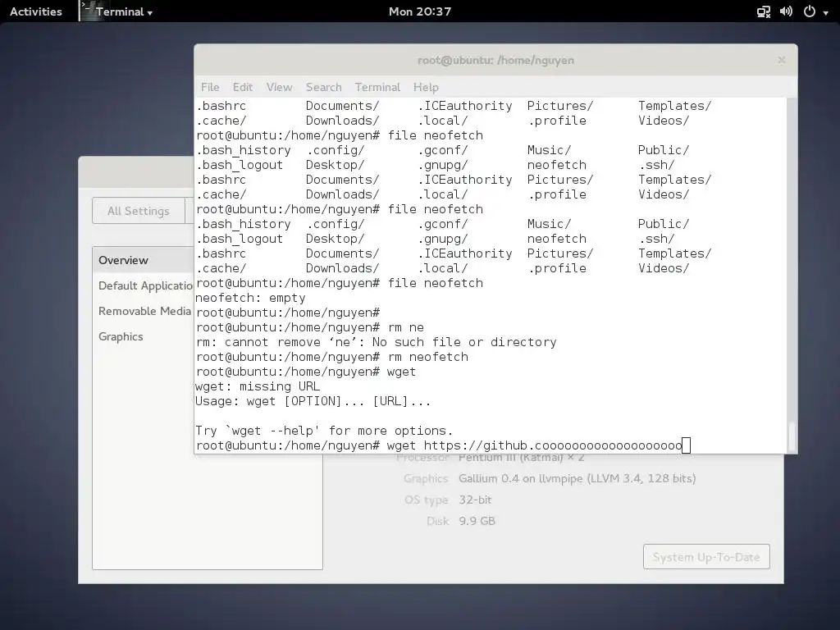Click the '32-bit' OS type value

[x=475, y=500]
